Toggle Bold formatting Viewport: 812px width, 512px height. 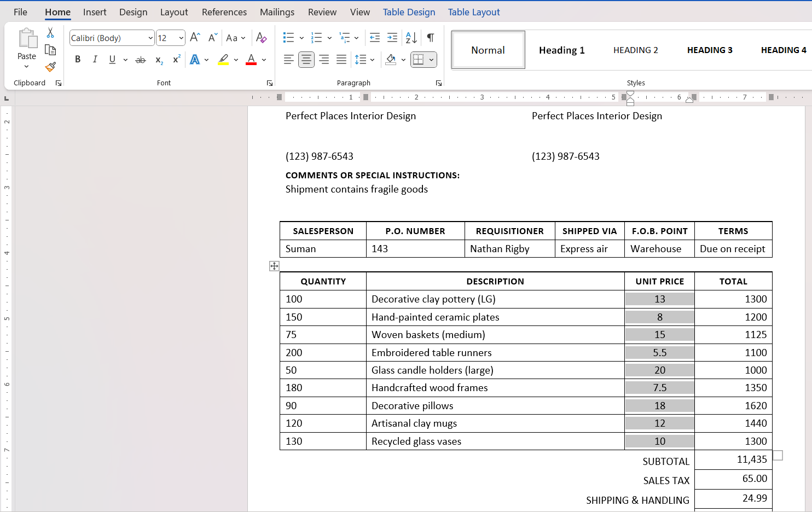(78, 60)
